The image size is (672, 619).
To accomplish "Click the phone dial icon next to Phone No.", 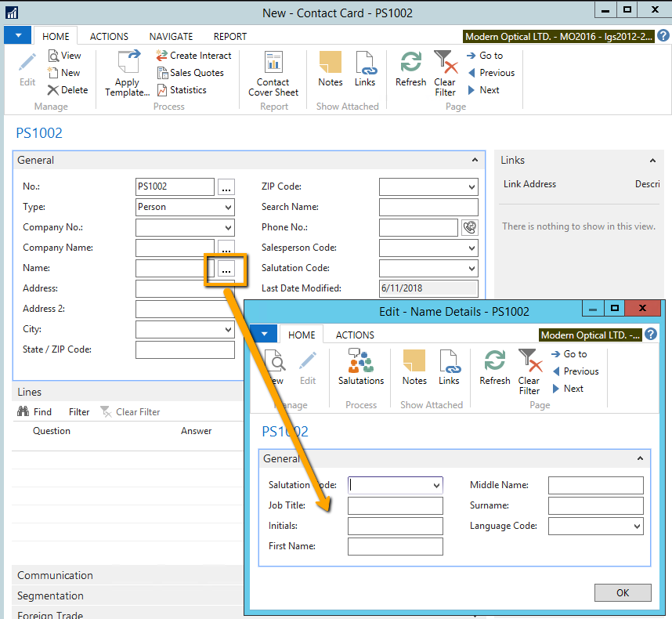I will [470, 227].
